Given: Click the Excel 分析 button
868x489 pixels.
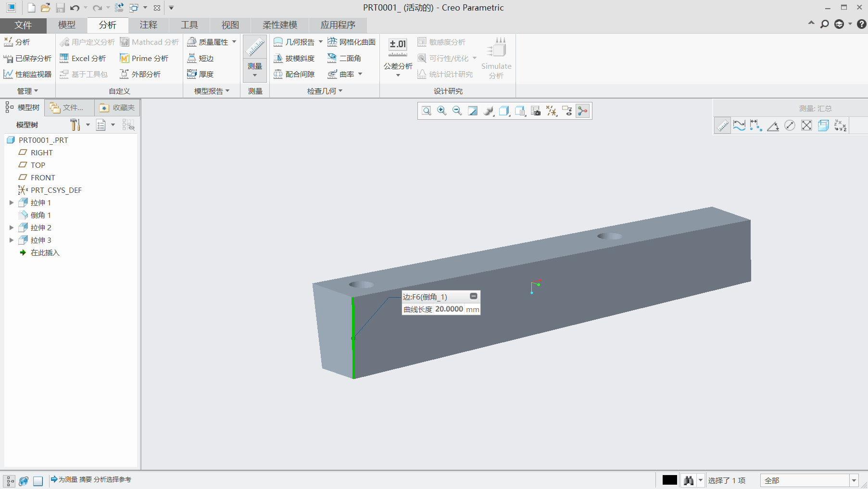Looking at the screenshot, I should [x=83, y=58].
